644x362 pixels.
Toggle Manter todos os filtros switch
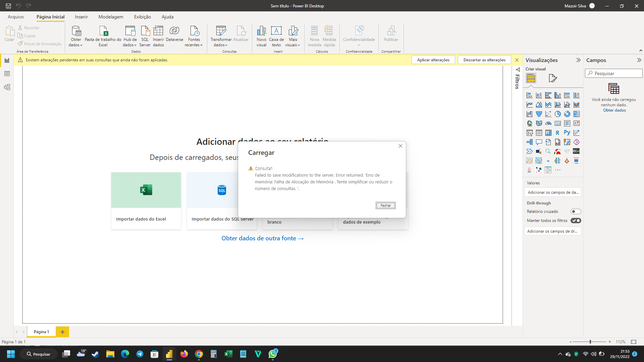tap(576, 221)
